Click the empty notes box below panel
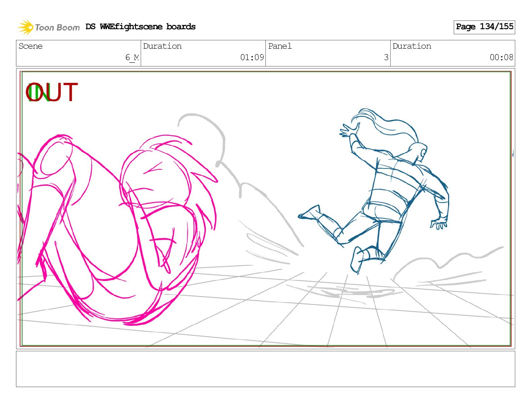This screenshot has height=411, width=532. (265, 369)
